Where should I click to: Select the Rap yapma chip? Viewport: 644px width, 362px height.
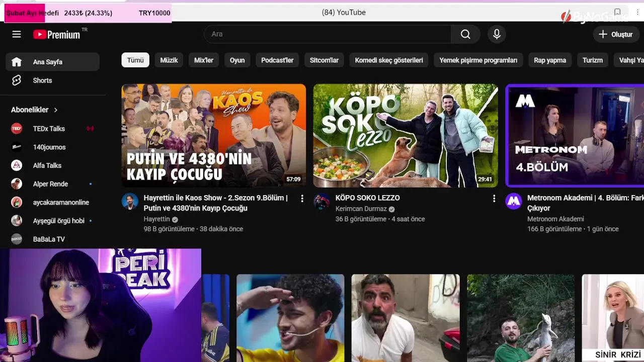(550, 60)
